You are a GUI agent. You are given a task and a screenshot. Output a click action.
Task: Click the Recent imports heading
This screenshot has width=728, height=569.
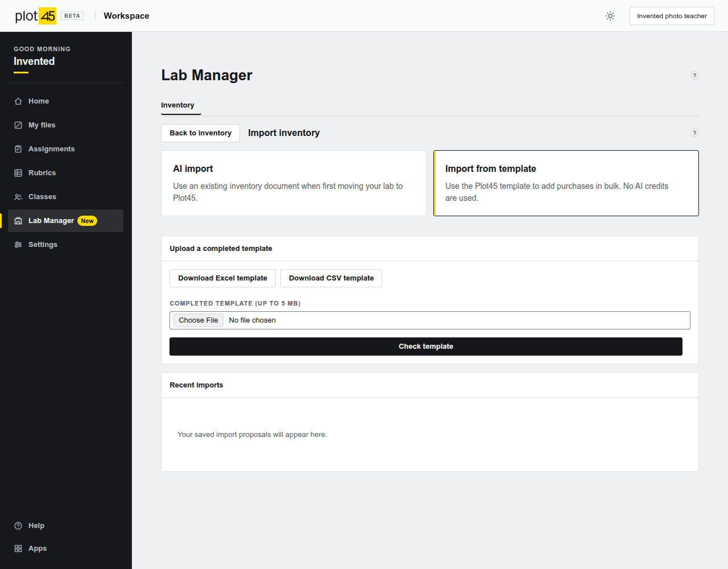pos(196,385)
